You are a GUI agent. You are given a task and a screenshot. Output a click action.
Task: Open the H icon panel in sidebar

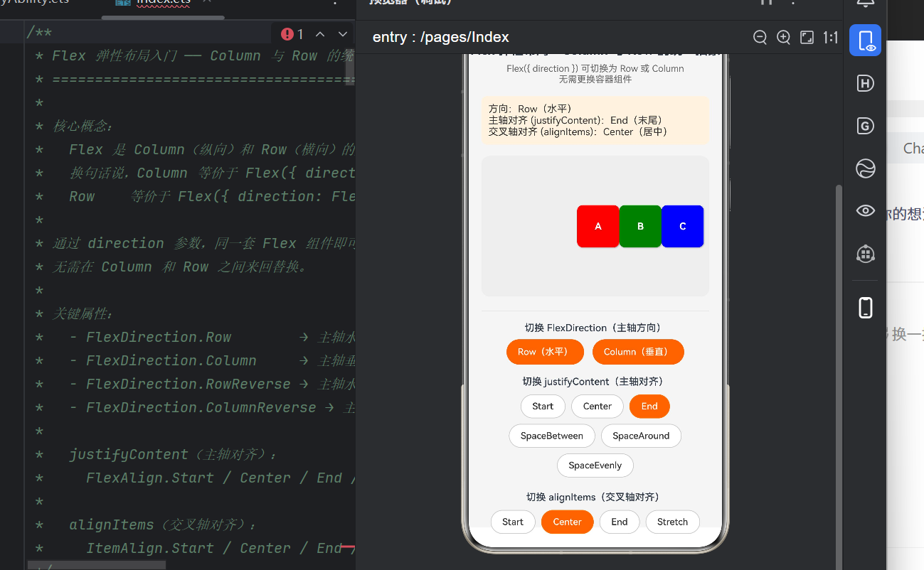[x=865, y=83]
